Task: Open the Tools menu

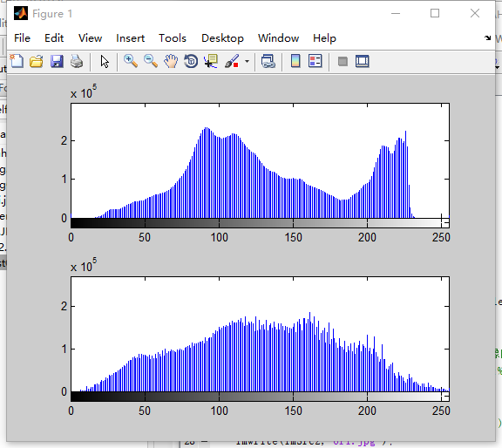Action: pos(173,38)
